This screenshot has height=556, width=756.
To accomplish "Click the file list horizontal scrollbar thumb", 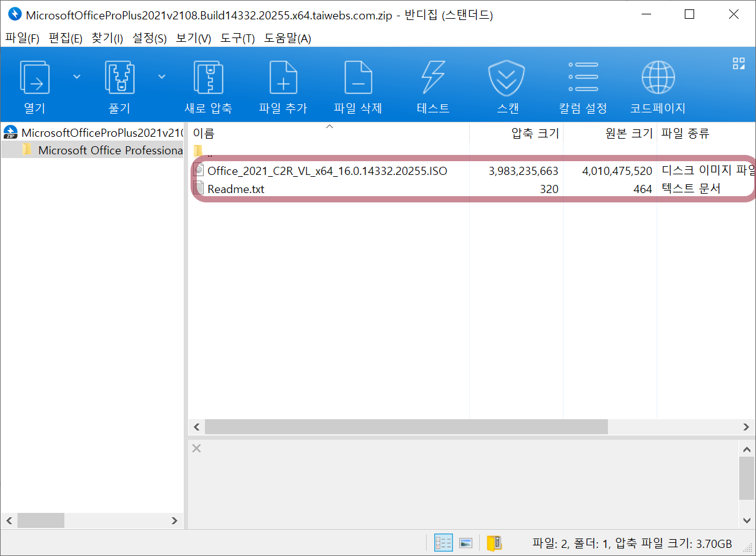I will [406, 427].
